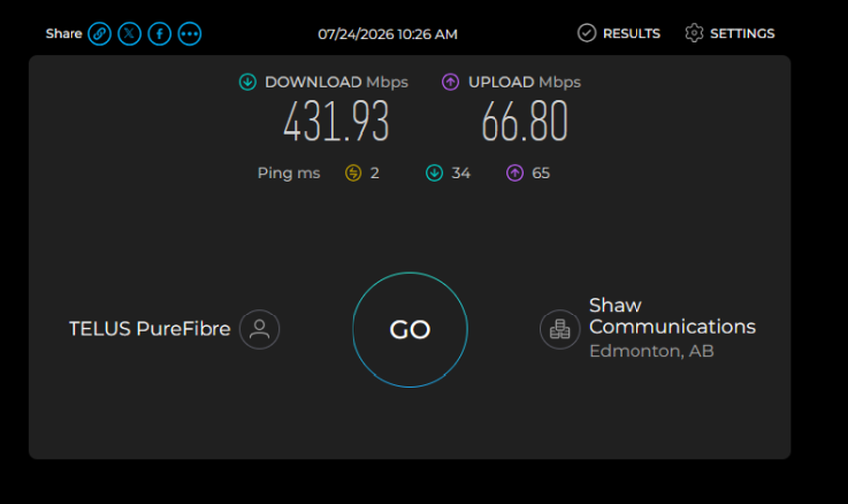Click the SETTINGS gear icon

point(694,33)
